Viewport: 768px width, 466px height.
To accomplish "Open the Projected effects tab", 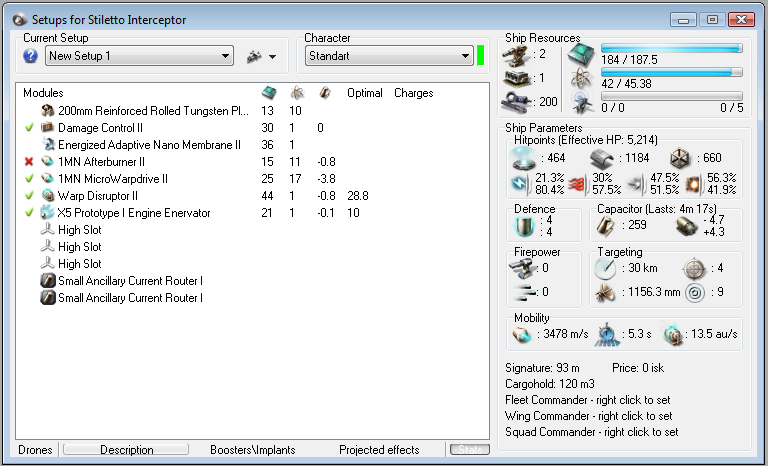I will 379,450.
